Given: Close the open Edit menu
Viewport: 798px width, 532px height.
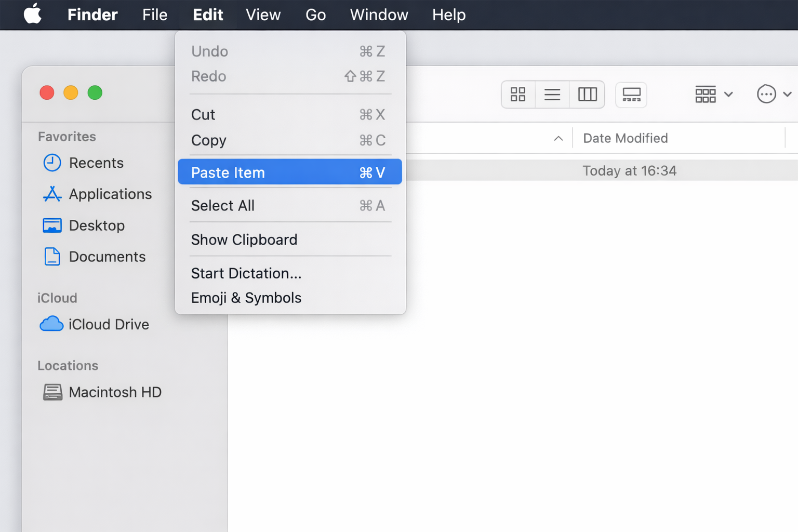Looking at the screenshot, I should point(208,15).
